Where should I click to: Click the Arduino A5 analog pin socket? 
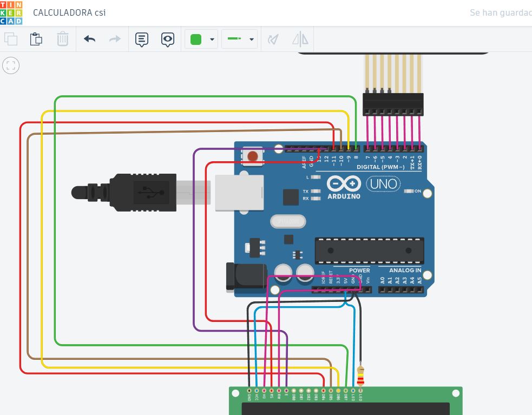pos(420,290)
